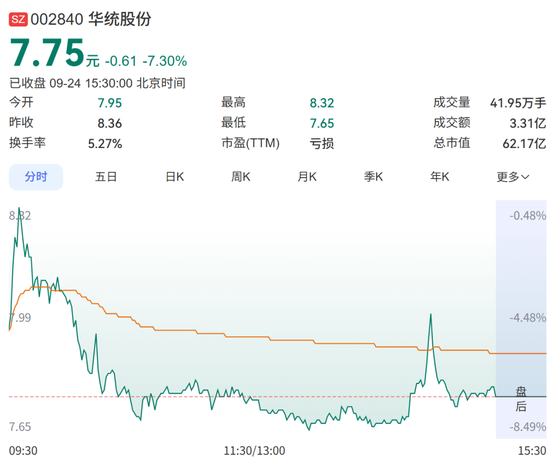Click the 15:30 time axis label
Screen dimensions: 550x464
pyautogui.click(x=532, y=451)
